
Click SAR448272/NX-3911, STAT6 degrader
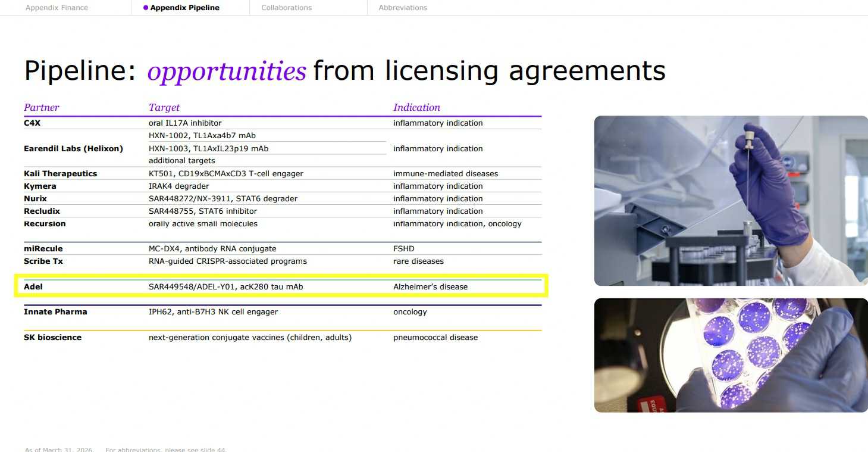[223, 198]
